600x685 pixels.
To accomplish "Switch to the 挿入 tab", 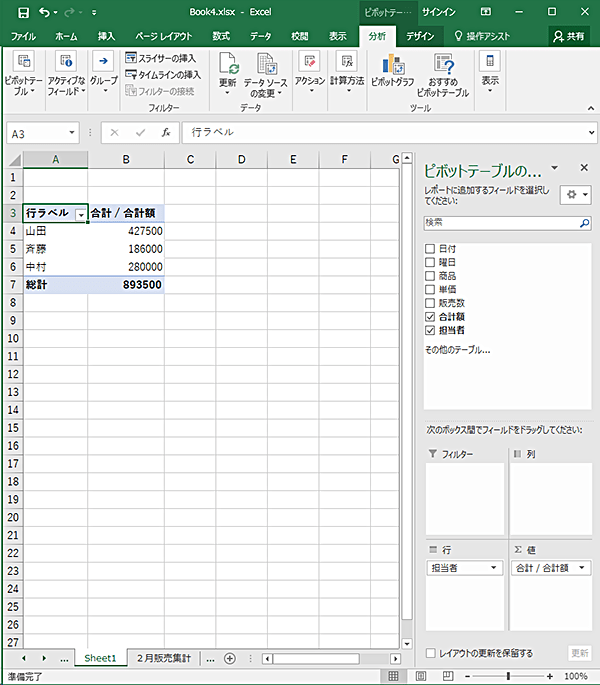I will pos(106,36).
